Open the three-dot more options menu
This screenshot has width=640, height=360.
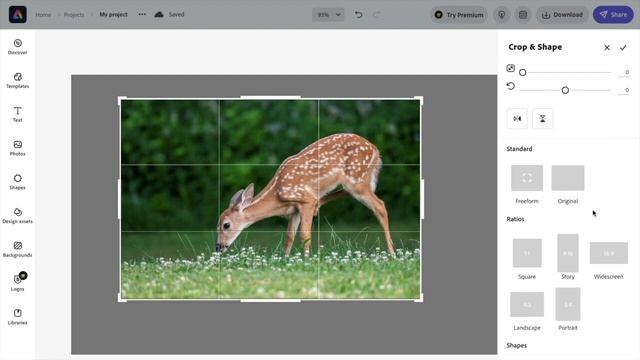click(x=142, y=14)
